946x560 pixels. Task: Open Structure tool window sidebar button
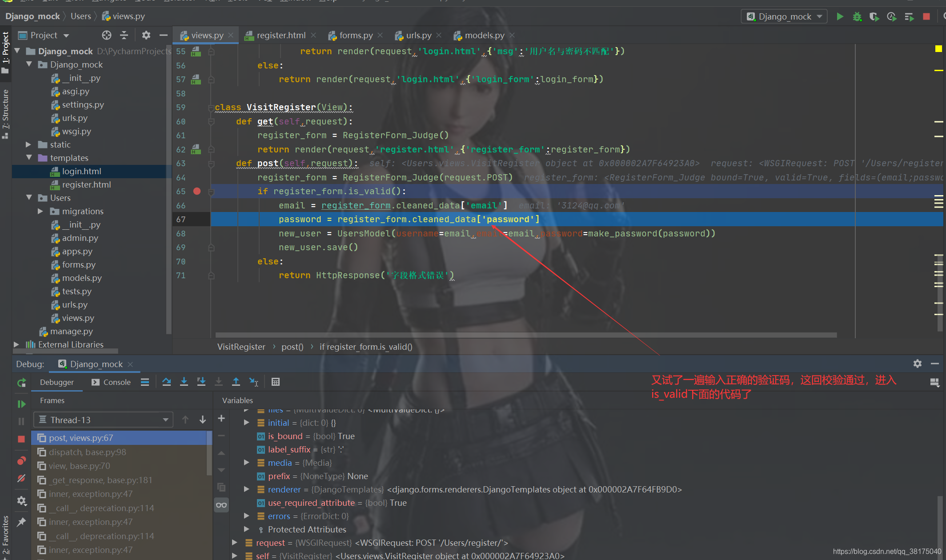tap(5, 113)
